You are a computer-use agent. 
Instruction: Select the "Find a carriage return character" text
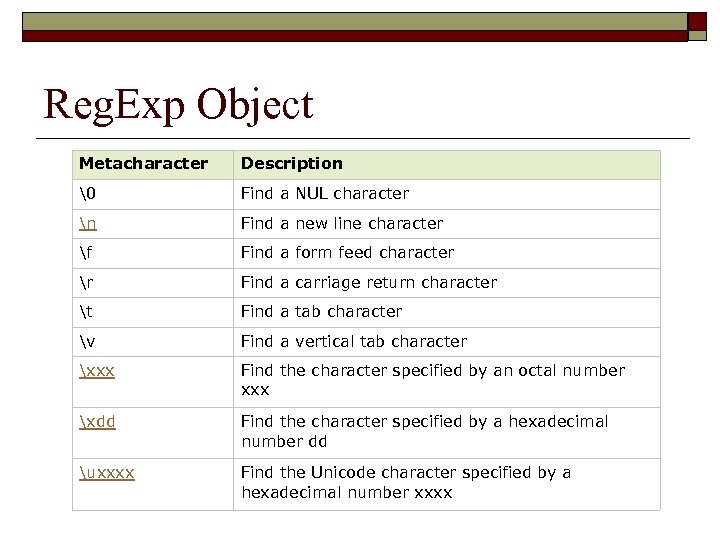point(369,283)
